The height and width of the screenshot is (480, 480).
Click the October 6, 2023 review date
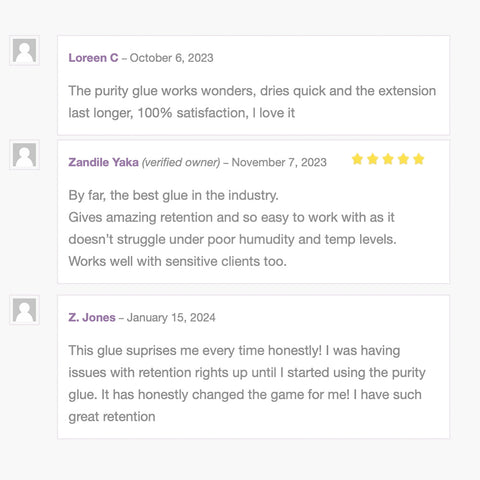pyautogui.click(x=171, y=58)
